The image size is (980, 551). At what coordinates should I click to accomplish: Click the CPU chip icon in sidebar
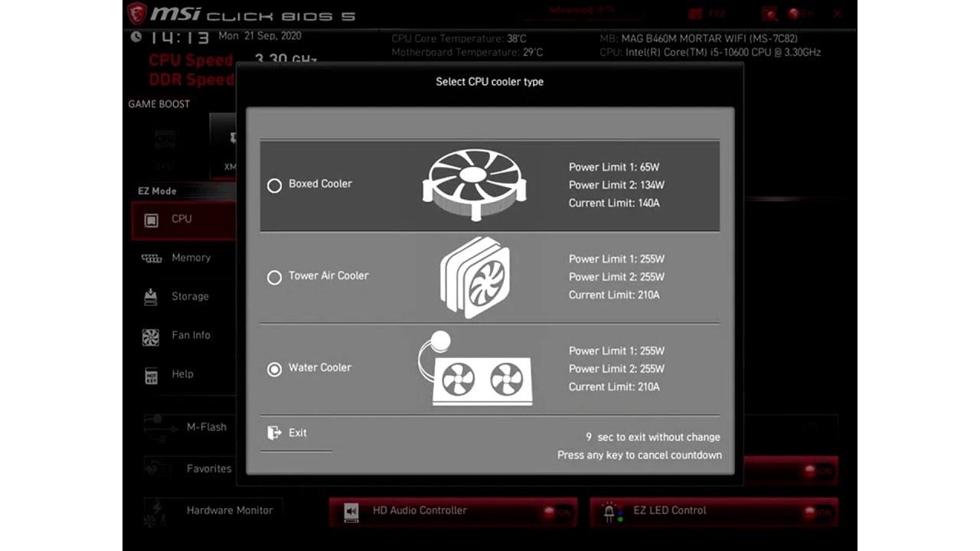coord(152,220)
